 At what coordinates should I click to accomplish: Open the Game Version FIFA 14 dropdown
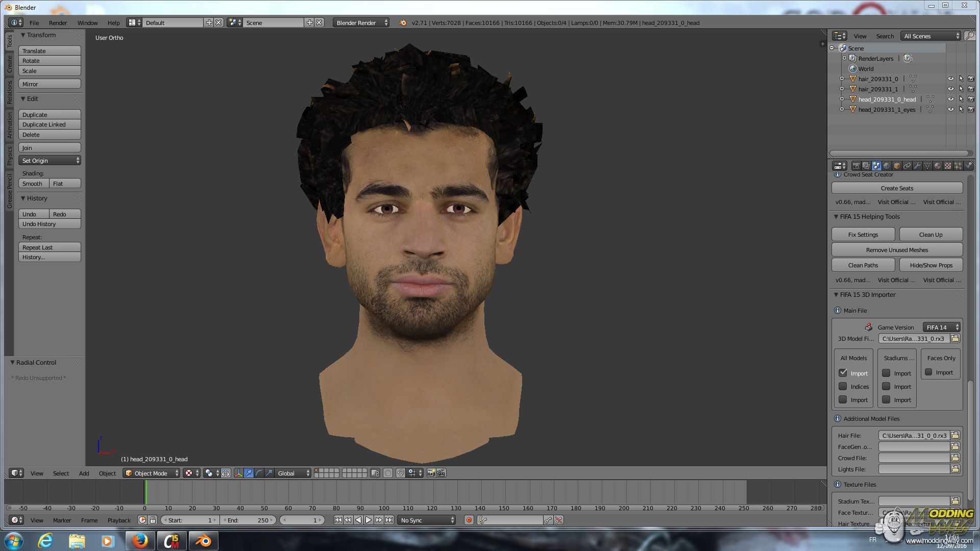942,327
